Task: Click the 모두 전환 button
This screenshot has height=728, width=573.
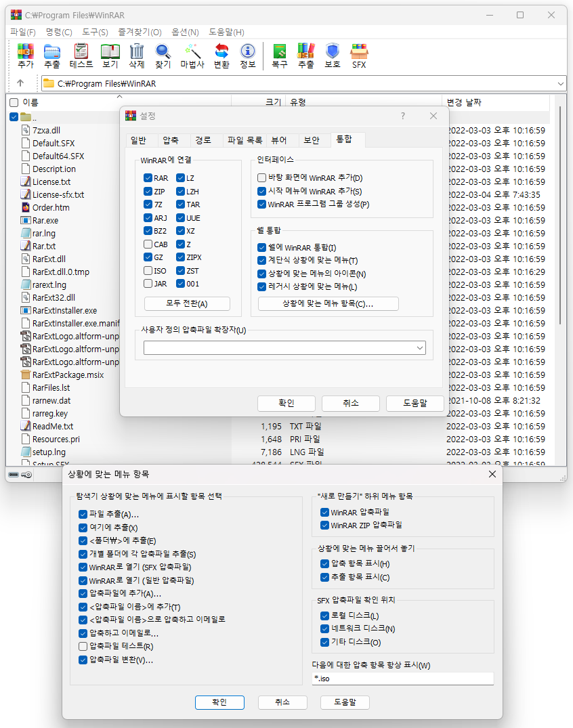Action: 187,303
